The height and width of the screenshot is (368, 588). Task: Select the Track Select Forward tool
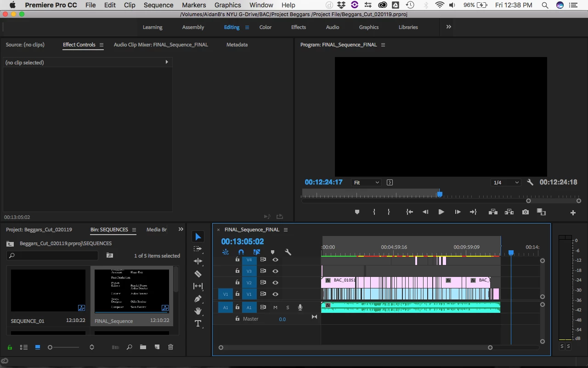198,249
